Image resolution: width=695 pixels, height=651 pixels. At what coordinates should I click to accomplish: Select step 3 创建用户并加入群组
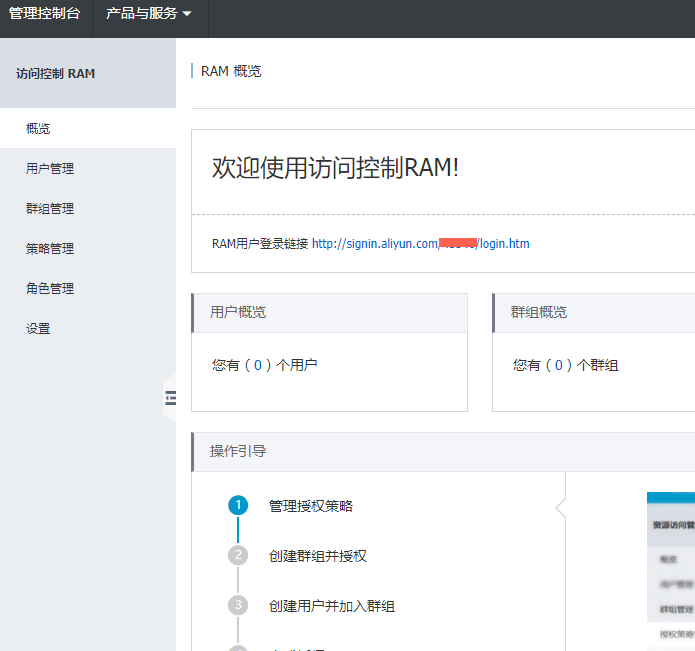point(332,606)
